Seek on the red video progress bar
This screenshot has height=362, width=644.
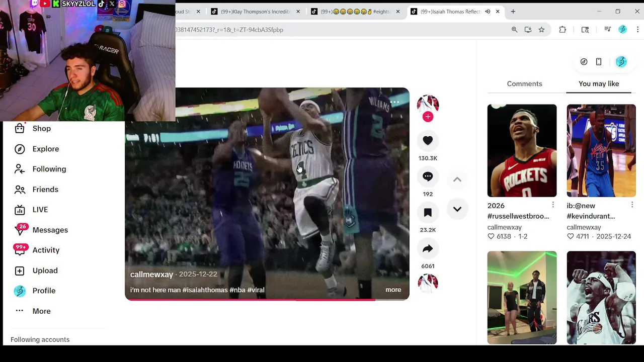(267, 299)
